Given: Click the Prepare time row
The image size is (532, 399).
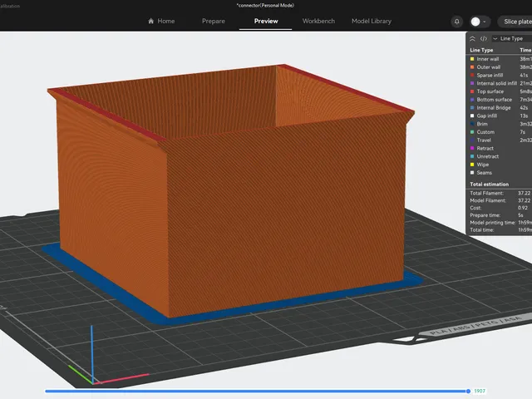Looking at the screenshot, I should coord(500,215).
